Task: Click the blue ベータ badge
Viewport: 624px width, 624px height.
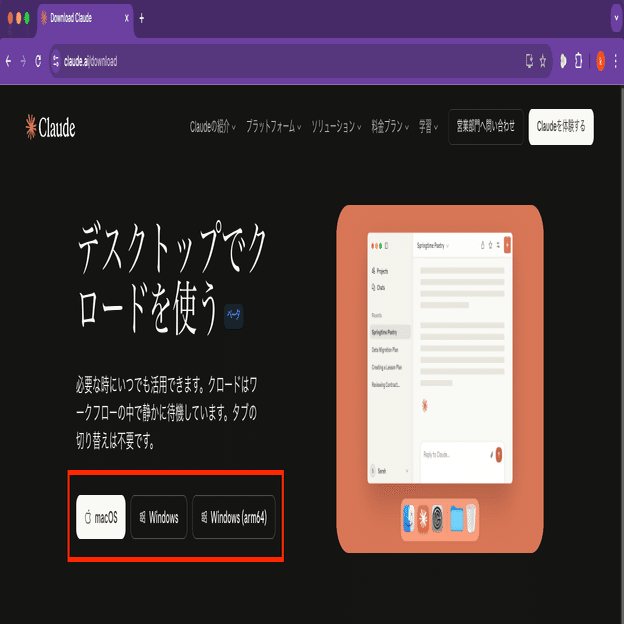Action: click(234, 316)
